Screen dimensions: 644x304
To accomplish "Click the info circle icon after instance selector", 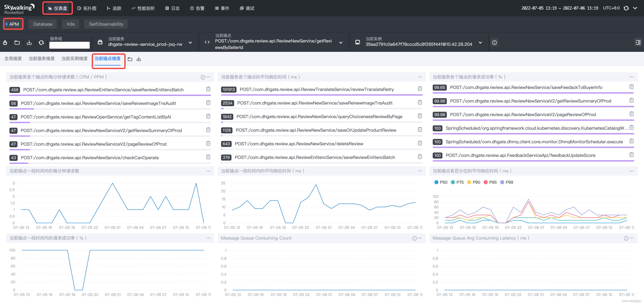I will pyautogui.click(x=494, y=42).
